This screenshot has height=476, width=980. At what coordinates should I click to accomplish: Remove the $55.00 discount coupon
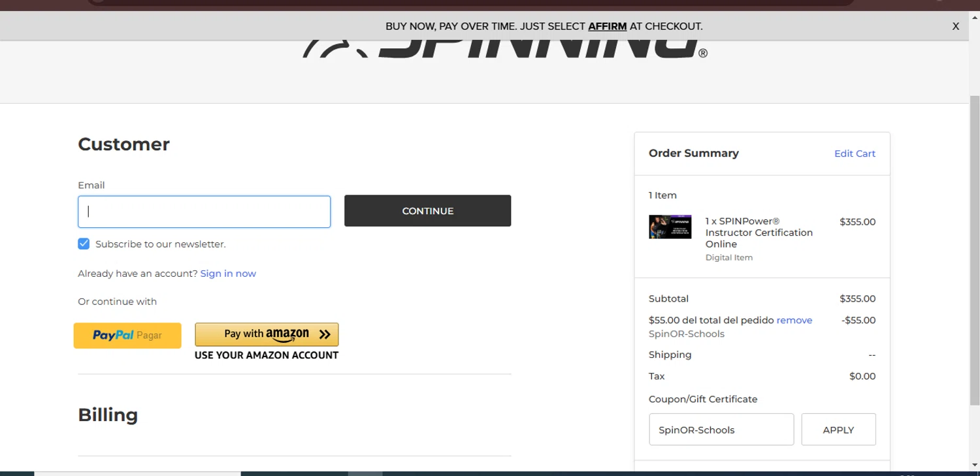[794, 321]
